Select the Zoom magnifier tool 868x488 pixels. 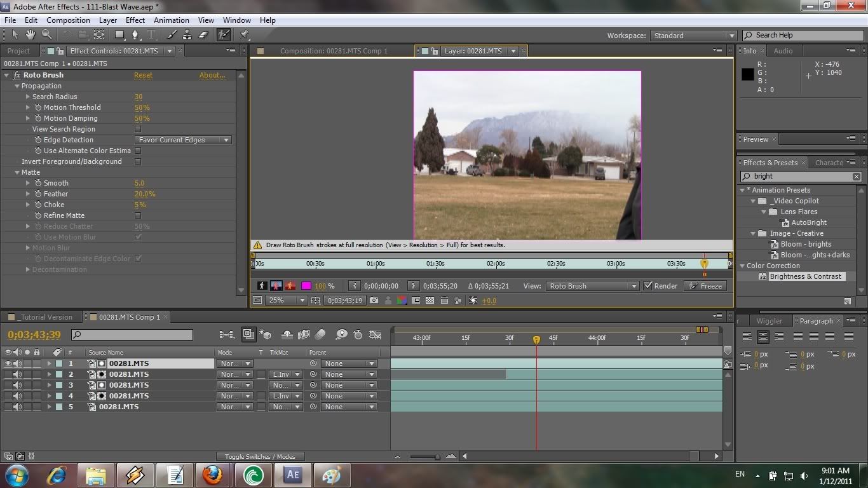46,35
